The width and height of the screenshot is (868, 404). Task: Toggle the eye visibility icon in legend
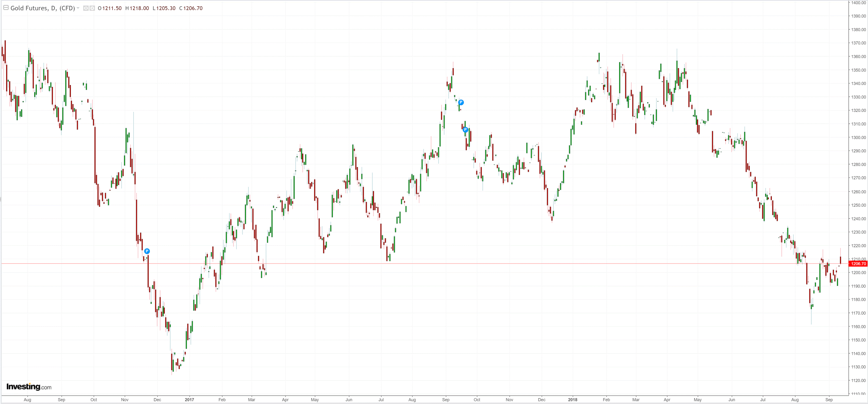click(86, 8)
